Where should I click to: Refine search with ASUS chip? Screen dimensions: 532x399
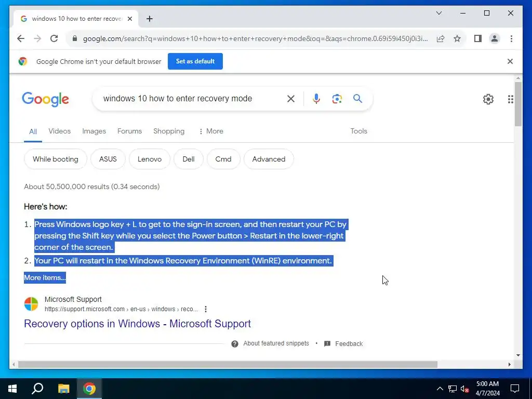pos(108,159)
